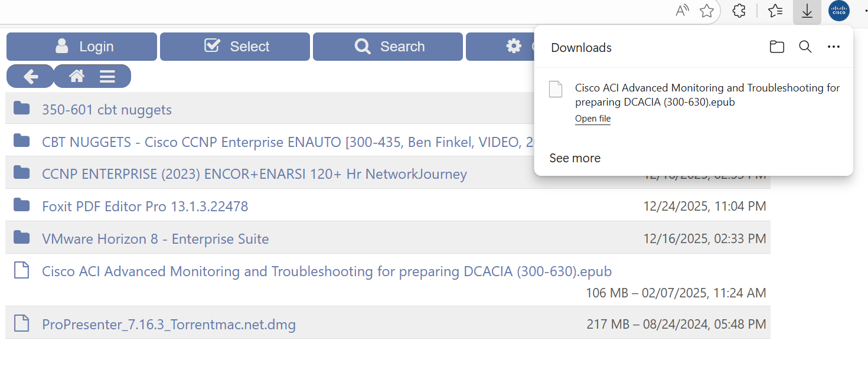This screenshot has height=370, width=868.
Task: Click the Open file link
Action: (x=593, y=119)
